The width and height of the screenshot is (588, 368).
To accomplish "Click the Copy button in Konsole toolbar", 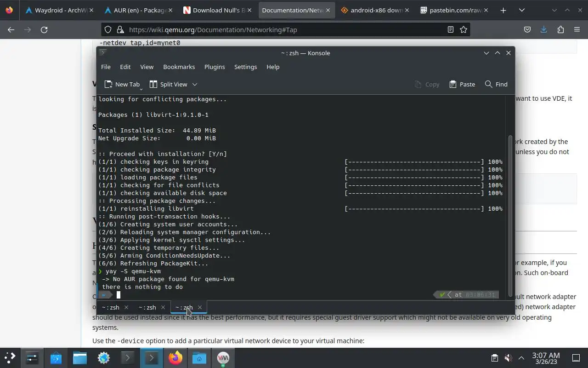I will coord(427,84).
